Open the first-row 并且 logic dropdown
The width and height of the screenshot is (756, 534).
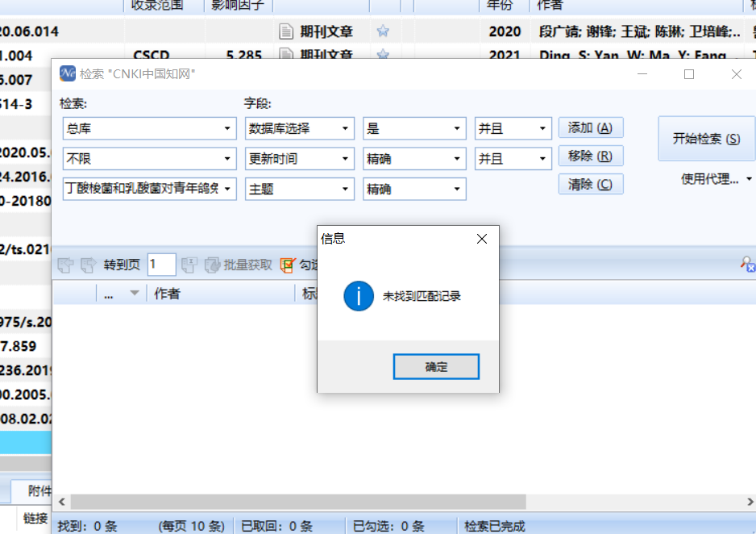click(542, 129)
